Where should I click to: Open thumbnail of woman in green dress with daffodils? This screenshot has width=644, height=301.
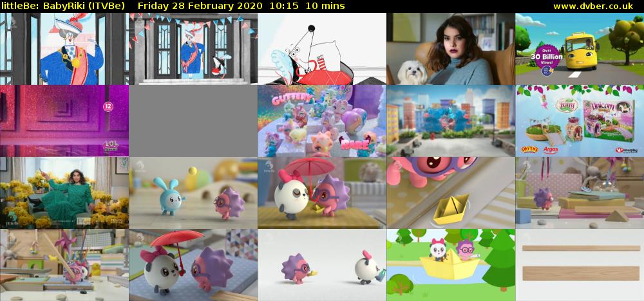(64, 193)
